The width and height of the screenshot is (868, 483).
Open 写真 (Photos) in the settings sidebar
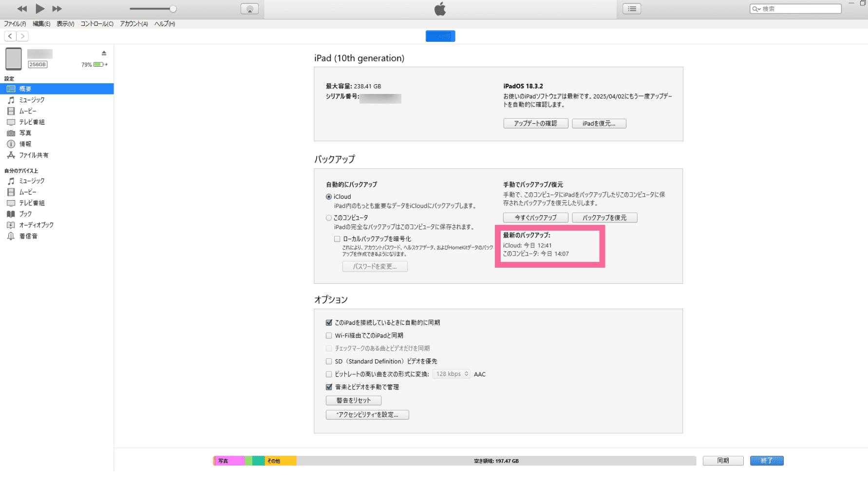(x=25, y=133)
